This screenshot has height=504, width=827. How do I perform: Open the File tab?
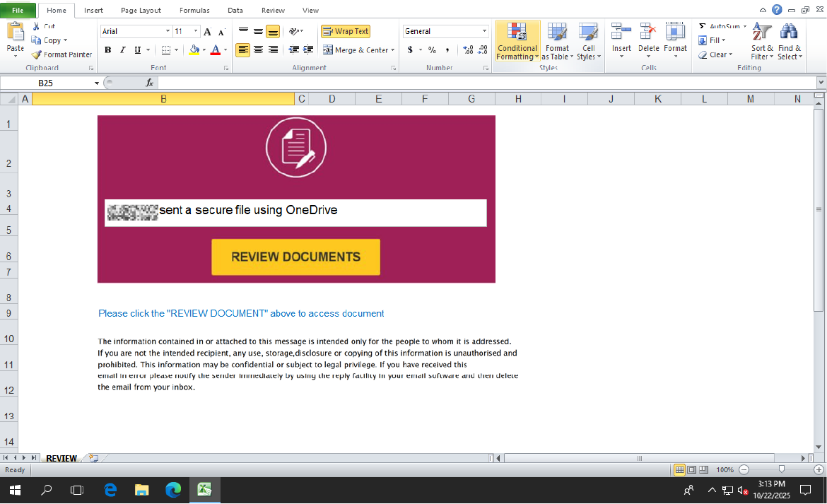(18, 10)
